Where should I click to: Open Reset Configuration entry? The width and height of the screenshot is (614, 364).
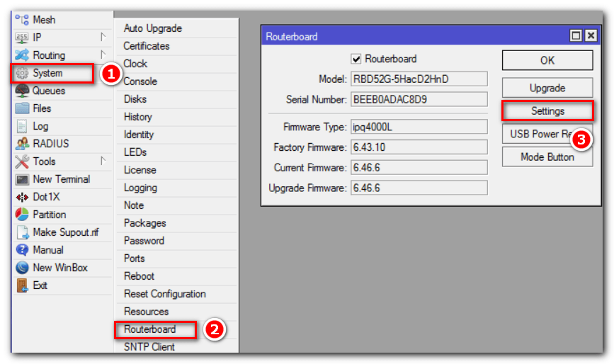(177, 294)
